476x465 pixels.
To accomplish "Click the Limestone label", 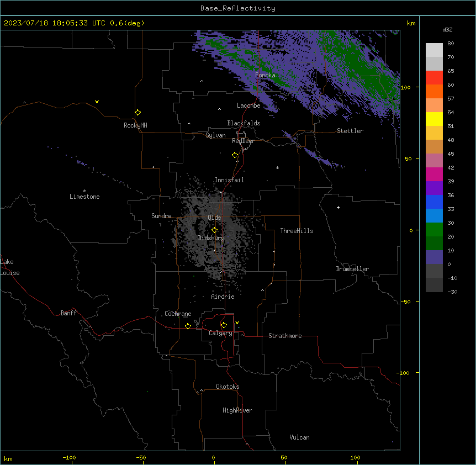I will pos(84,197).
